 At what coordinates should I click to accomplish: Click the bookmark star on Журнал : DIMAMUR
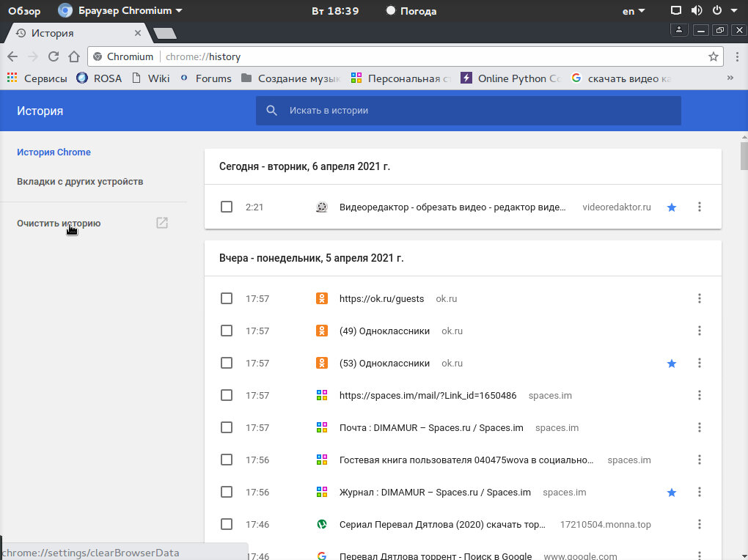click(x=672, y=493)
